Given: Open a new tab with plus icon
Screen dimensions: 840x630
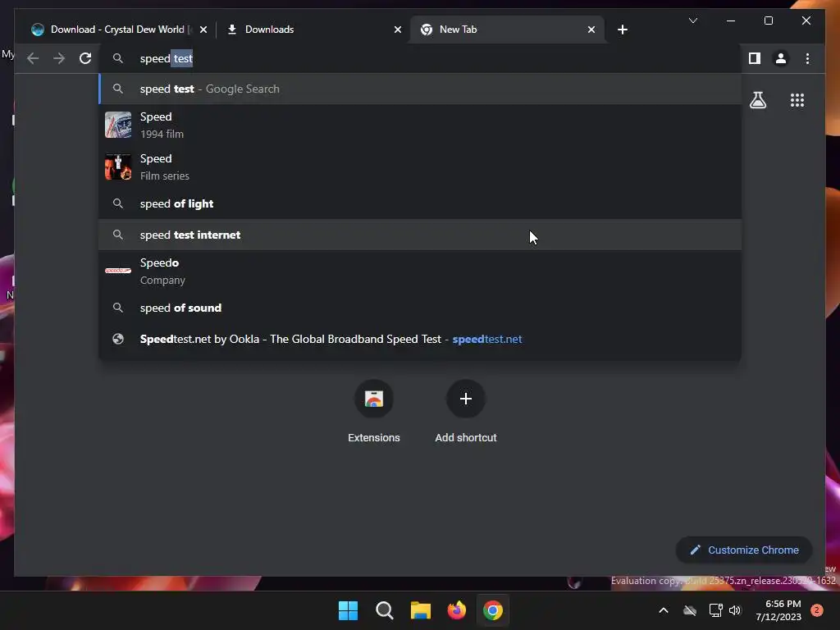Looking at the screenshot, I should (x=622, y=30).
